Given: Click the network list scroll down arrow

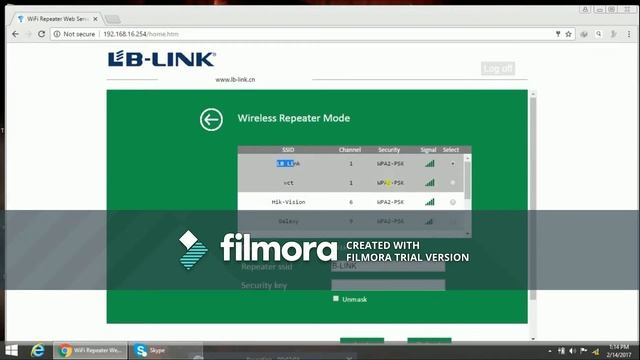Looking at the screenshot, I should coord(468,233).
